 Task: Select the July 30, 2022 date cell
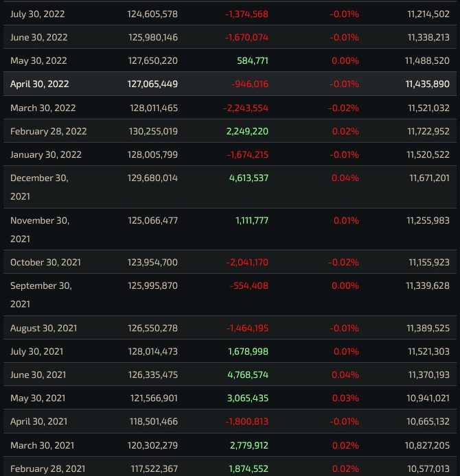38,14
